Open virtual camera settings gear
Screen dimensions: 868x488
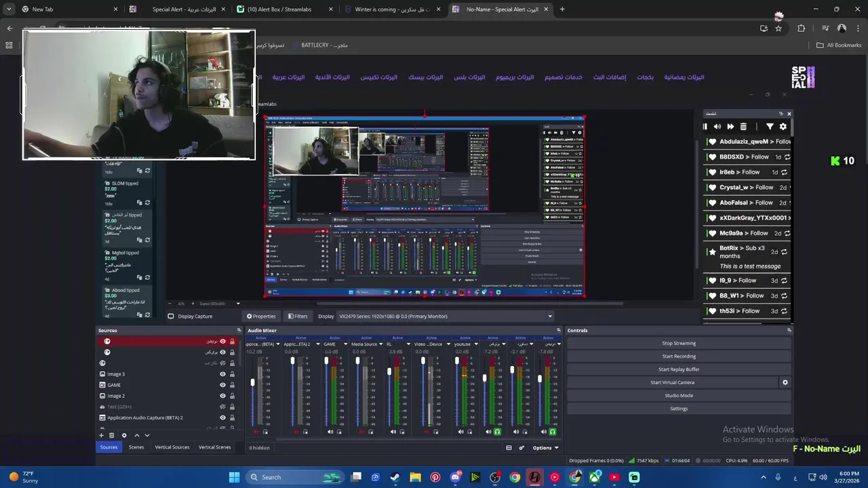pos(785,382)
